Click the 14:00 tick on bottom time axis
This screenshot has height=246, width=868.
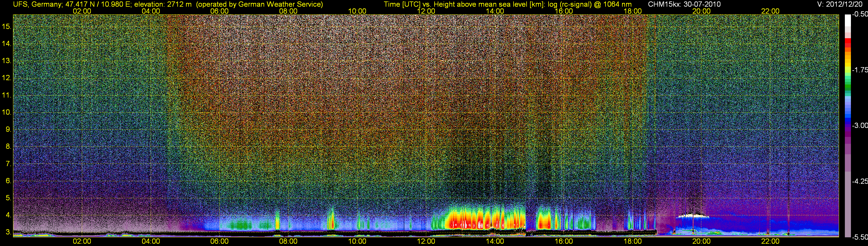tap(495, 241)
